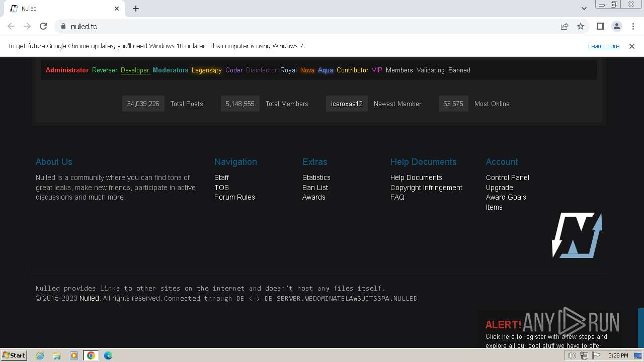
Task: Open File Explorer from taskbar
Action: pyautogui.click(x=57, y=355)
